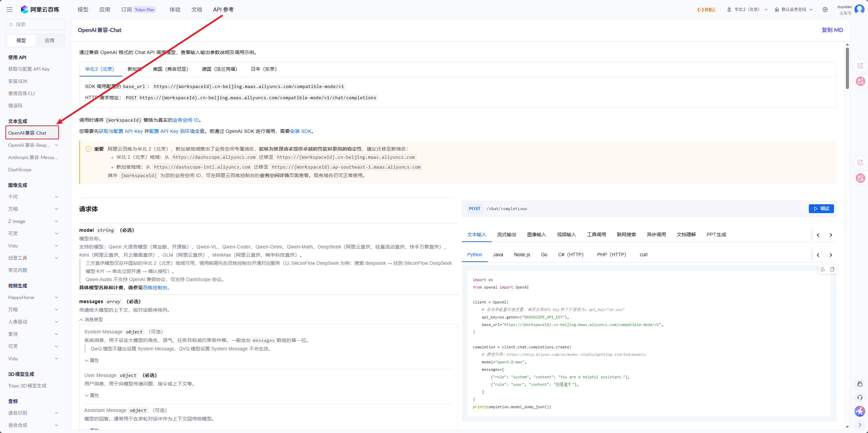868x433 pixels.
Task: Open 使用百炼 CLI in the sidebar
Action: 21,93
